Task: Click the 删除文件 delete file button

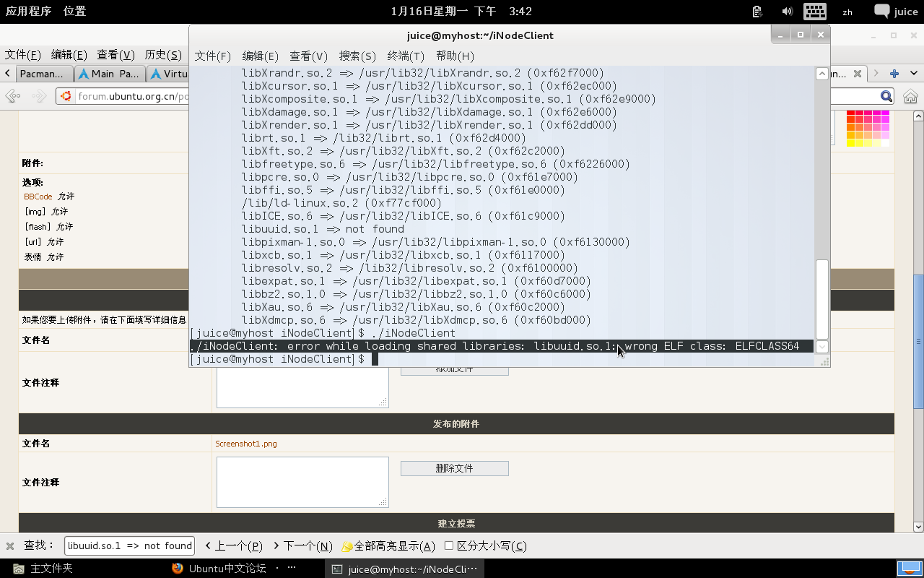Action: [455, 468]
